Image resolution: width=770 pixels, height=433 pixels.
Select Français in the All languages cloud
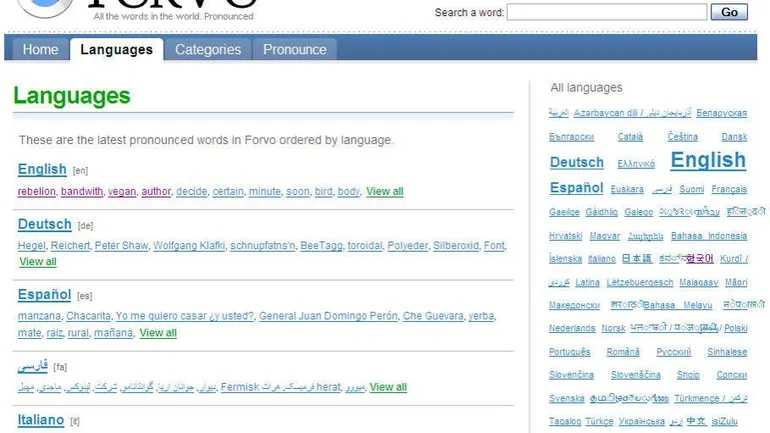(x=729, y=189)
